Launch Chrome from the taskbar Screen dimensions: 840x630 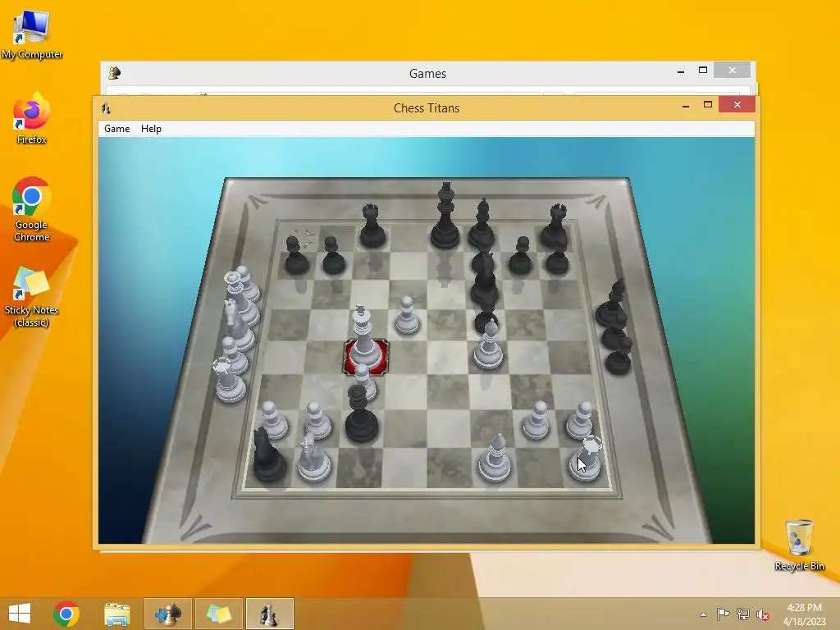[66, 614]
